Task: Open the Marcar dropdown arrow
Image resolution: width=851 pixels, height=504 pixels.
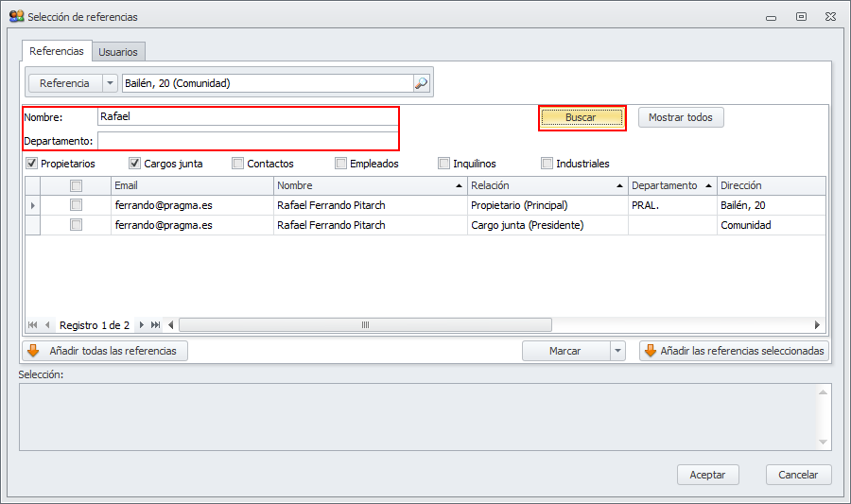Action: tap(617, 351)
